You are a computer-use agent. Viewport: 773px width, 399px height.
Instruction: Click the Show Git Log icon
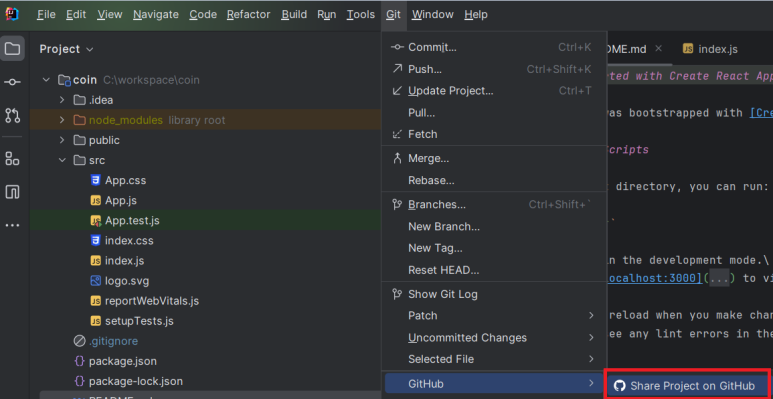pyautogui.click(x=397, y=294)
